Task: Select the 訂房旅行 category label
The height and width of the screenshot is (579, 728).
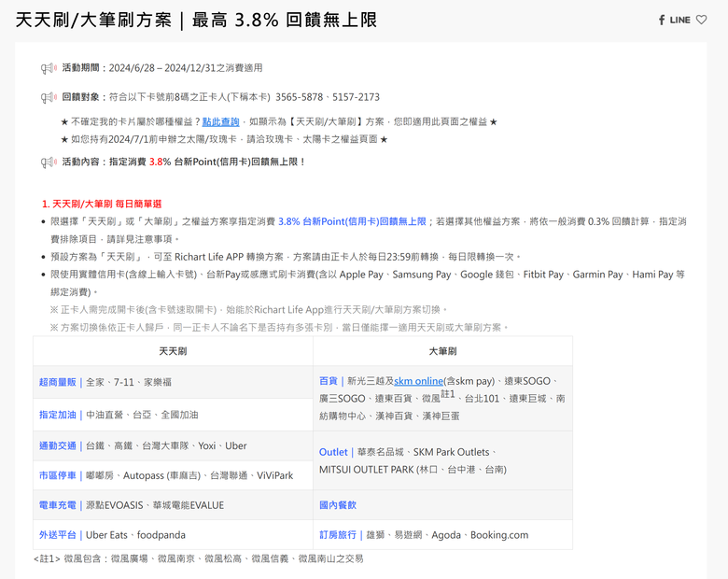Action: click(x=338, y=535)
